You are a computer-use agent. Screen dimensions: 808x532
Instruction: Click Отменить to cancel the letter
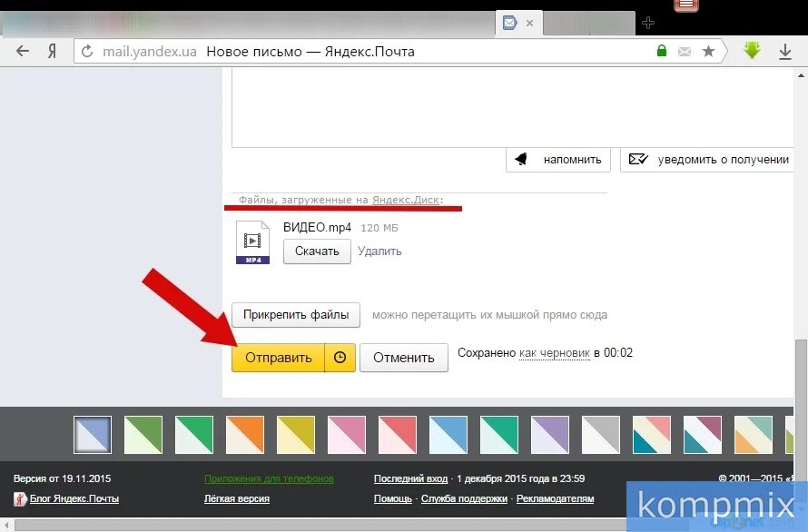tap(403, 358)
